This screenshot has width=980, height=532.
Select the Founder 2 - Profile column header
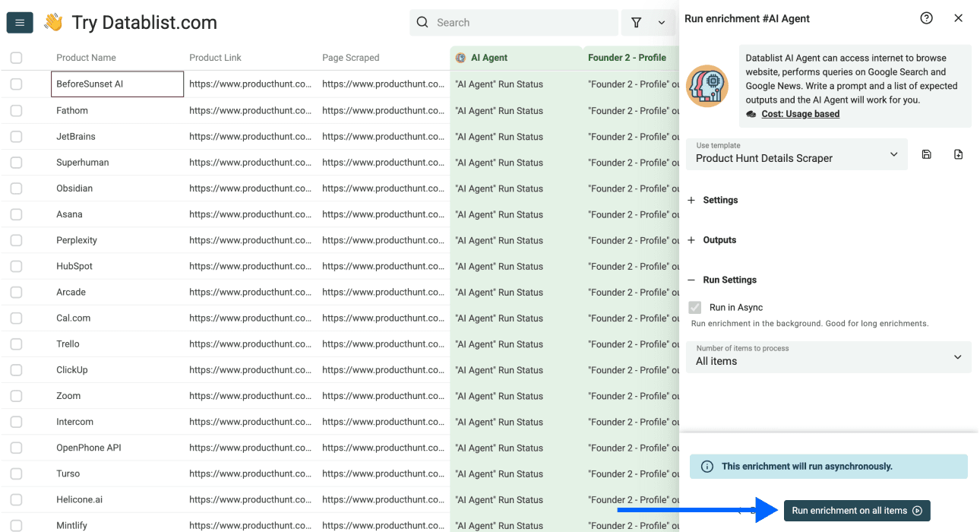click(x=626, y=57)
